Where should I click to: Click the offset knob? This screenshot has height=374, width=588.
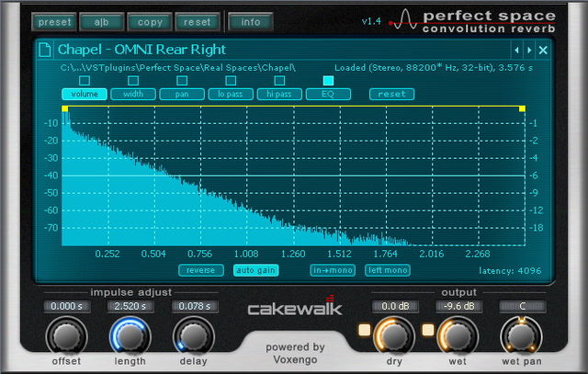tap(66, 336)
